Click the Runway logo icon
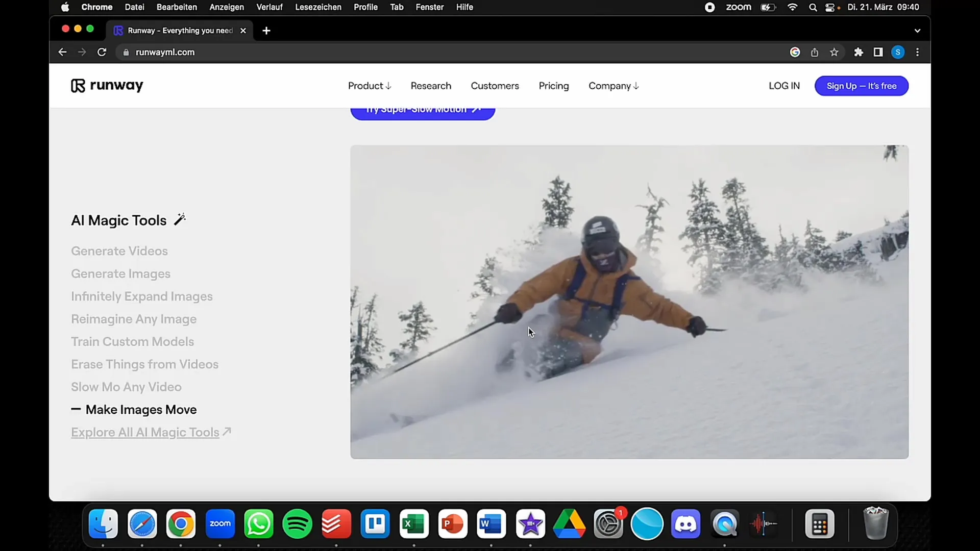Image resolution: width=980 pixels, height=551 pixels. click(x=77, y=85)
